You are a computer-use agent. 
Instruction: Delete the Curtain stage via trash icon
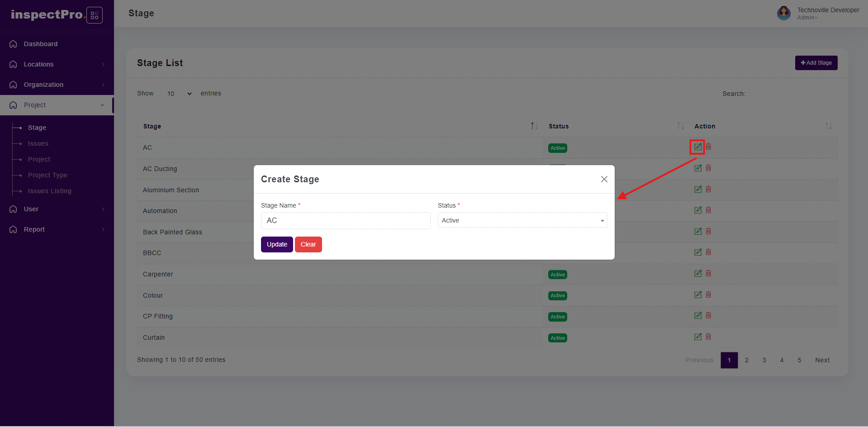(708, 337)
